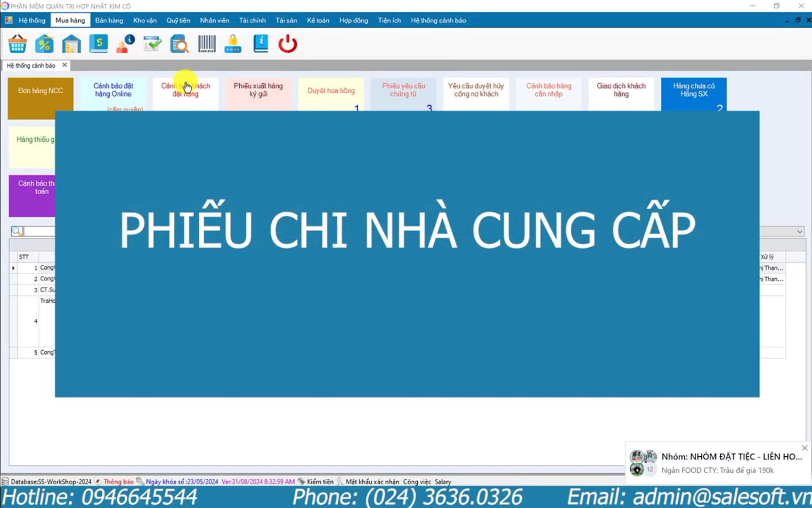This screenshot has height=508, width=812.
Task: Select grid row number 5
Action: [x=32, y=352]
